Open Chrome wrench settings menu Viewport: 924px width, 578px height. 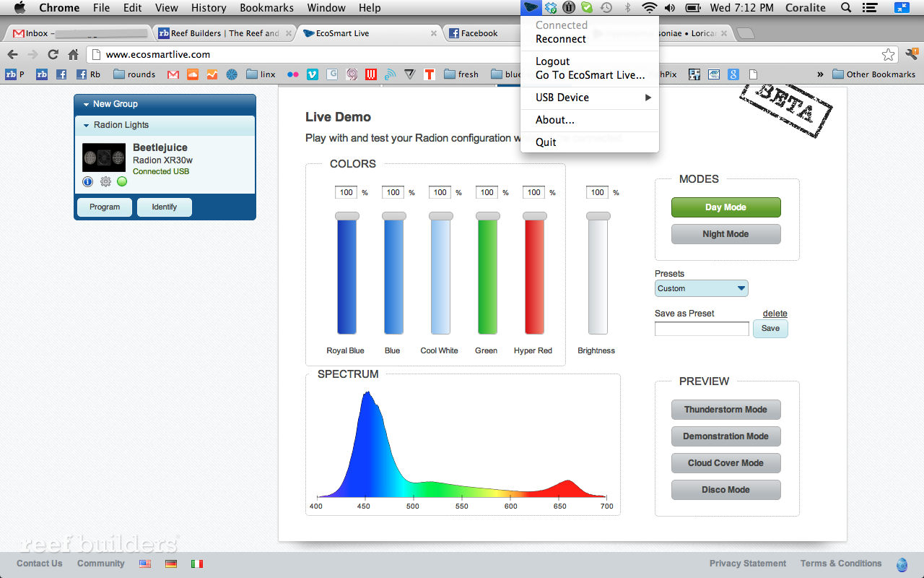tap(911, 54)
